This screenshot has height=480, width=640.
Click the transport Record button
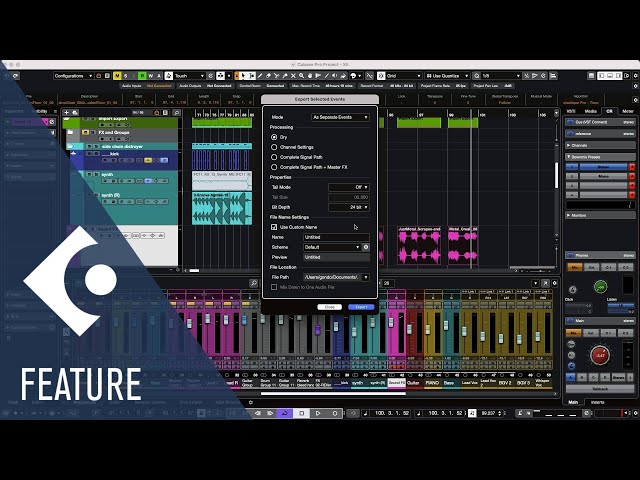335,412
